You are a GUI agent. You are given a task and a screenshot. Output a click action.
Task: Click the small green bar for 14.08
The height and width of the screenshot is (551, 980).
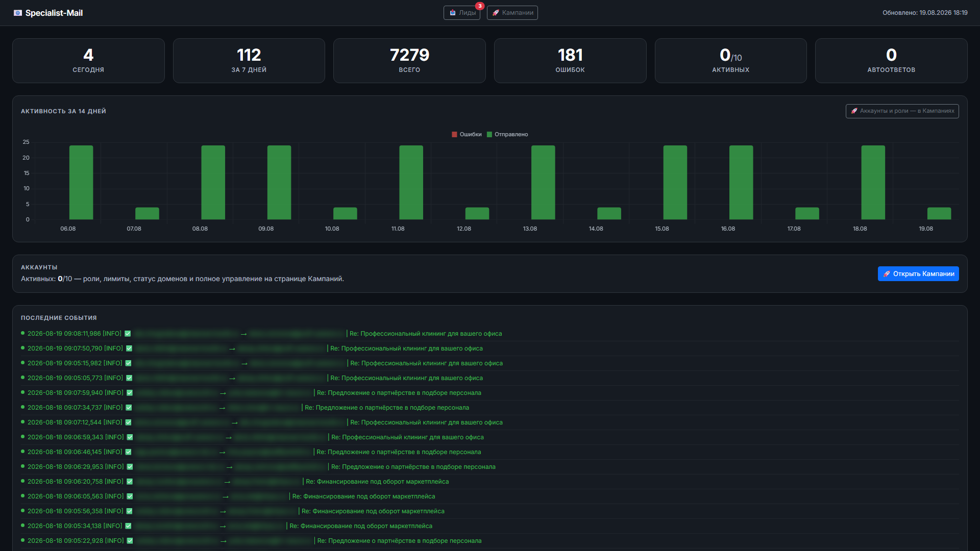click(x=609, y=213)
